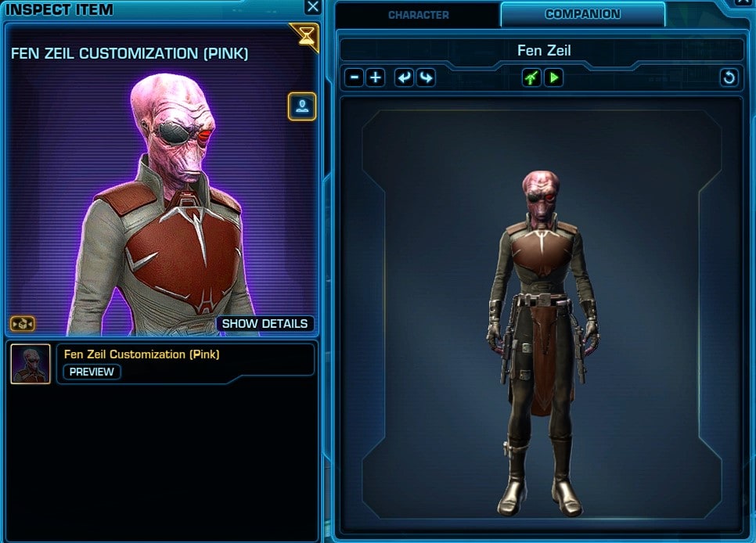The width and height of the screenshot is (756, 543).
Task: Play the preview animation
Action: tap(553, 77)
